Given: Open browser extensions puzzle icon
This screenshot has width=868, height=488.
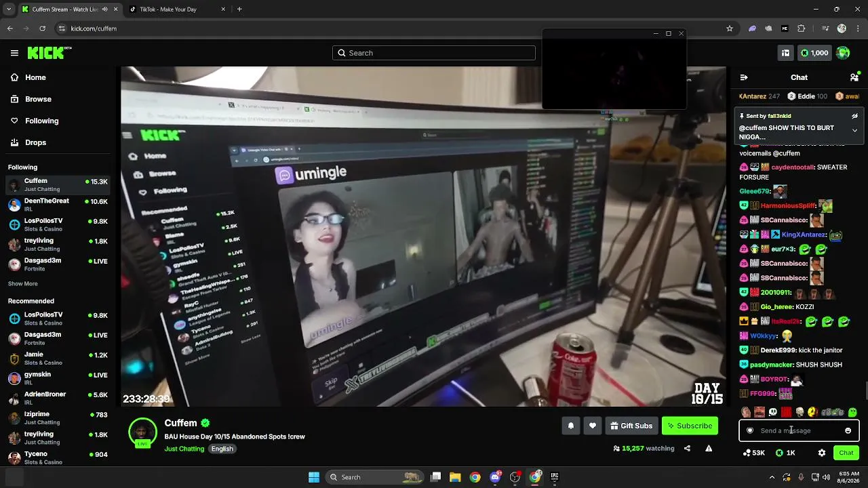Looking at the screenshot, I should tap(802, 28).
